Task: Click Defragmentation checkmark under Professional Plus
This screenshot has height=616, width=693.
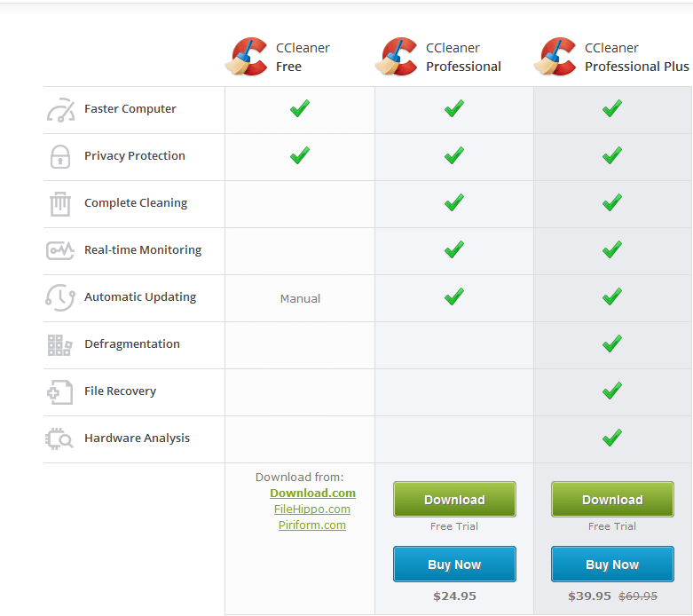Action: 612,344
